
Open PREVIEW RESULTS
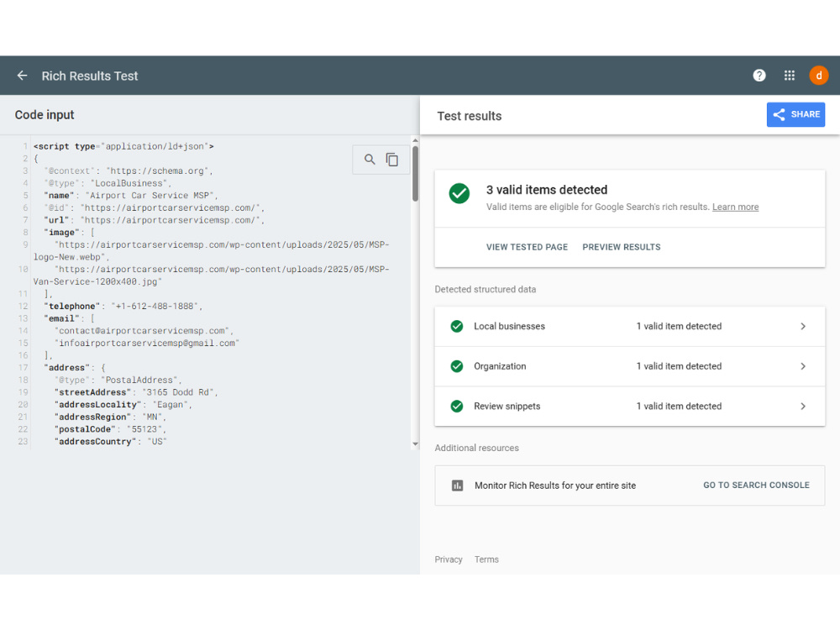tap(622, 247)
